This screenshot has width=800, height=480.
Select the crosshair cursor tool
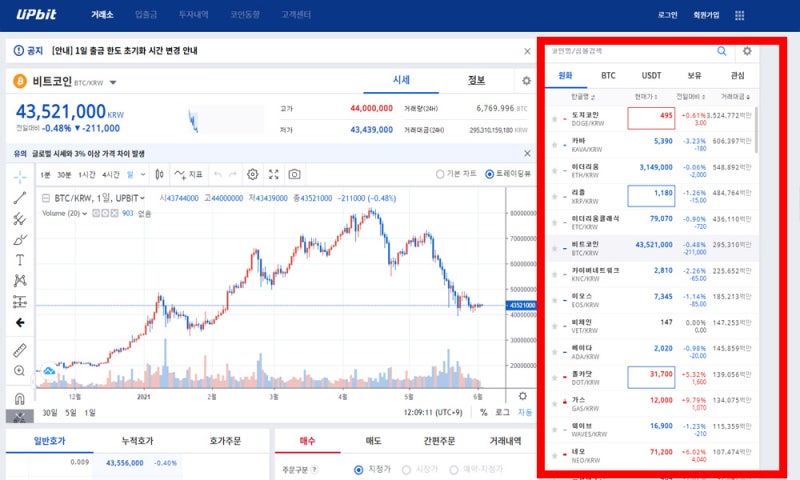tap(20, 177)
